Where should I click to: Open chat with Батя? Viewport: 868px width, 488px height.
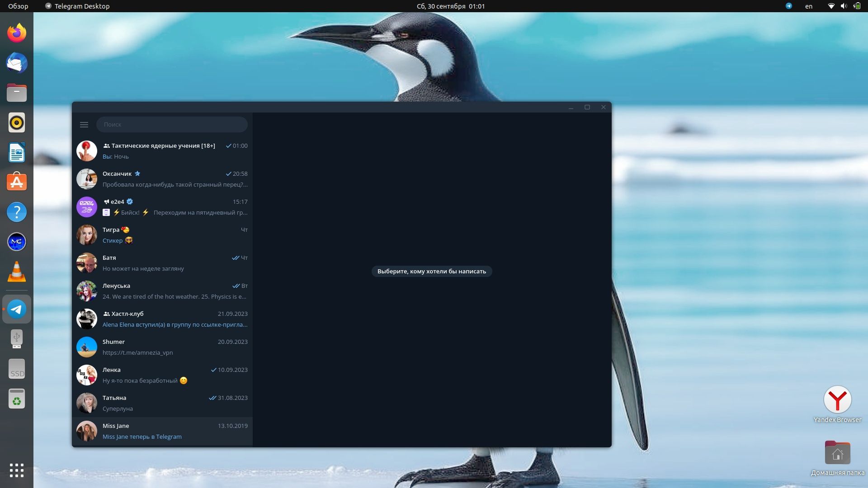[x=162, y=263]
